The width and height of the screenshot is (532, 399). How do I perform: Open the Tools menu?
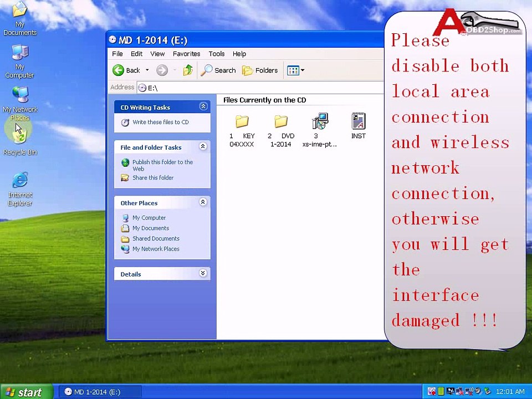click(217, 54)
